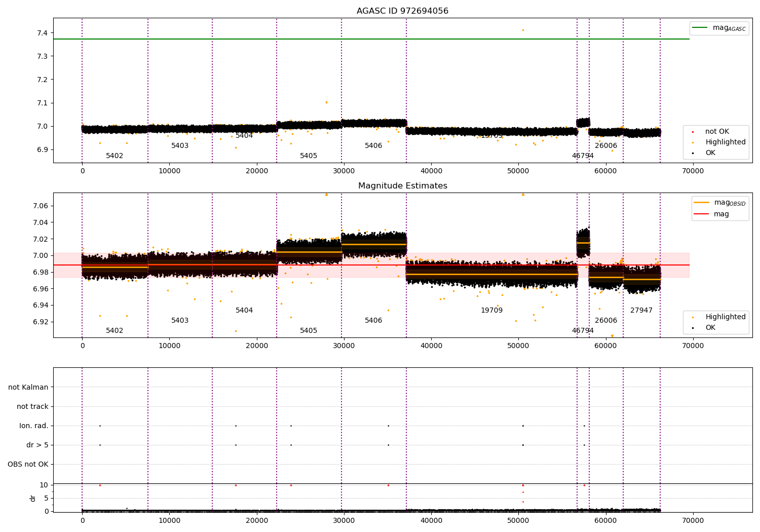The width and height of the screenshot is (760, 532).
Task: Select the orange mag OBSID legend line sample
Action: 702,203
